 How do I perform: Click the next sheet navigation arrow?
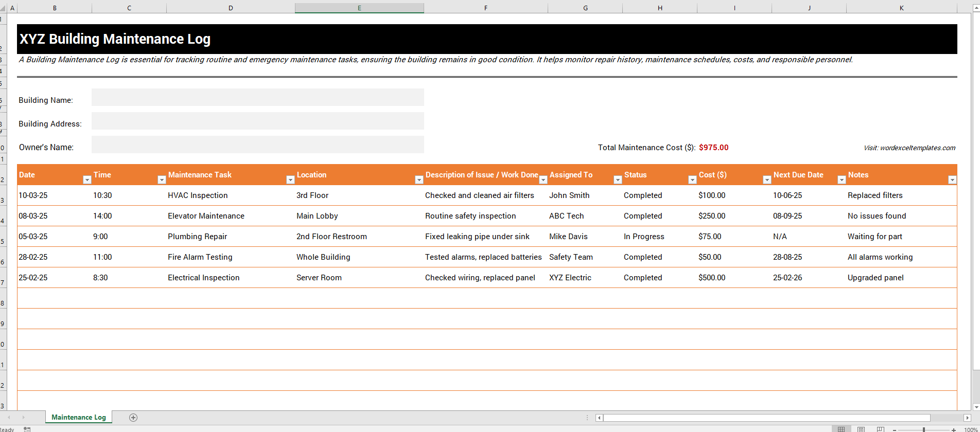coord(23,418)
